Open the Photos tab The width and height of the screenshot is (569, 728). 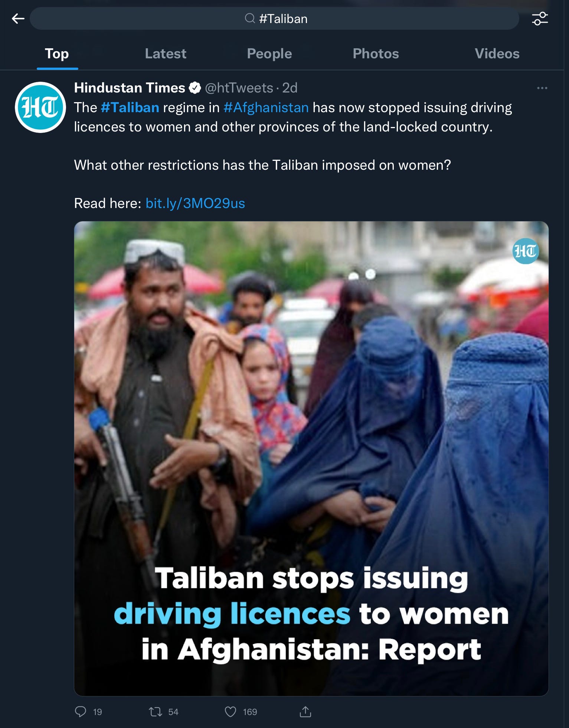376,53
